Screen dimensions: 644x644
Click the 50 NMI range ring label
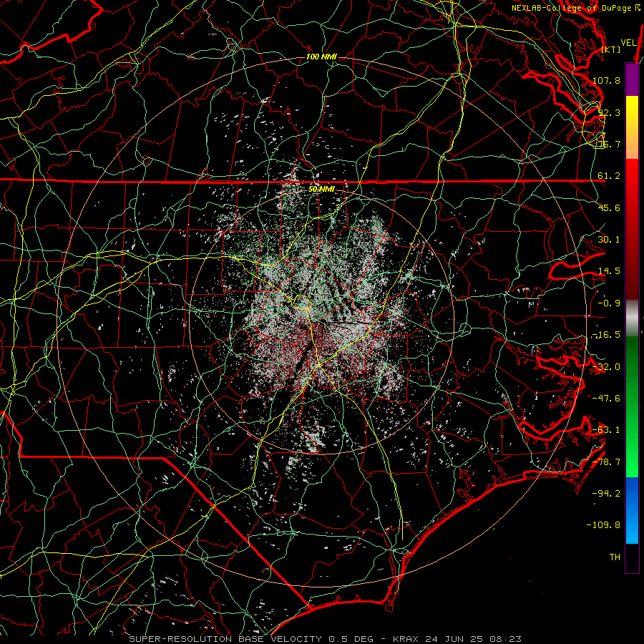click(x=321, y=189)
